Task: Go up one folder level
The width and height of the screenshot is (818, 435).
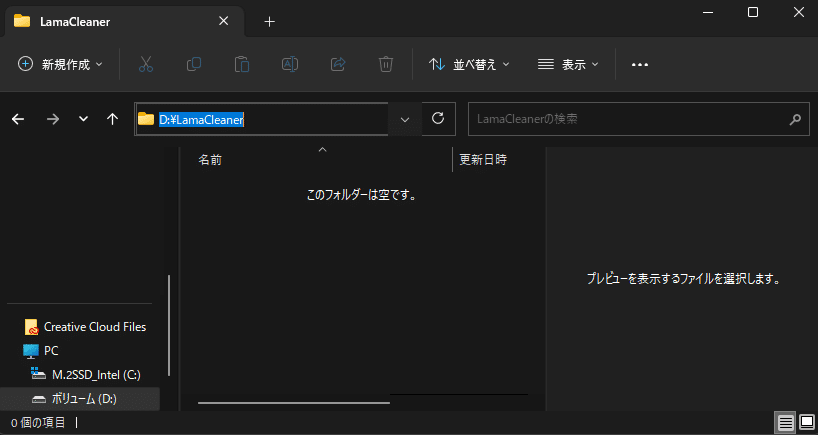Action: (x=112, y=119)
